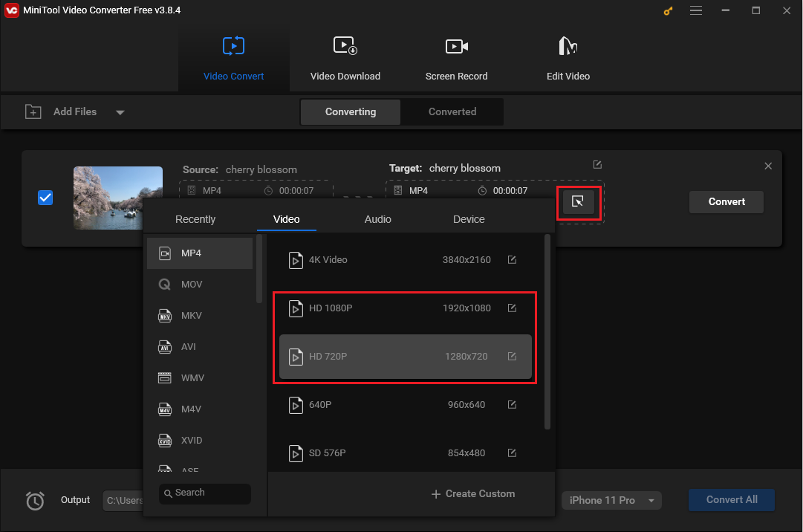
Task: Edit the 640P preset settings
Action: click(x=512, y=404)
